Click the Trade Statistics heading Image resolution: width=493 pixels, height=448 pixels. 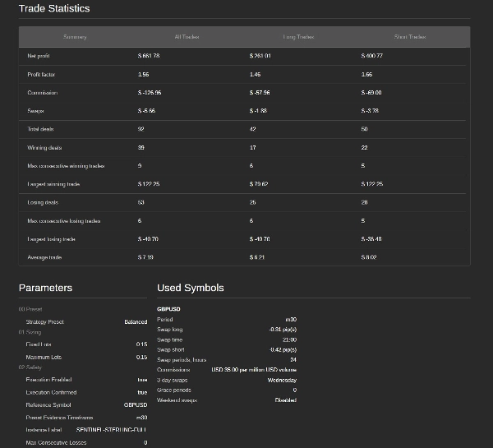(54, 8)
